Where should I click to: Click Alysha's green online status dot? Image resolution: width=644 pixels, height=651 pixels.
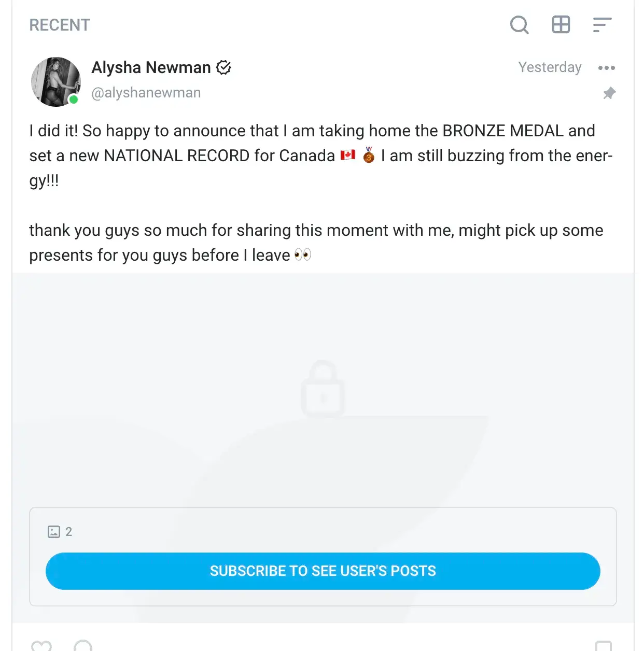[x=74, y=100]
